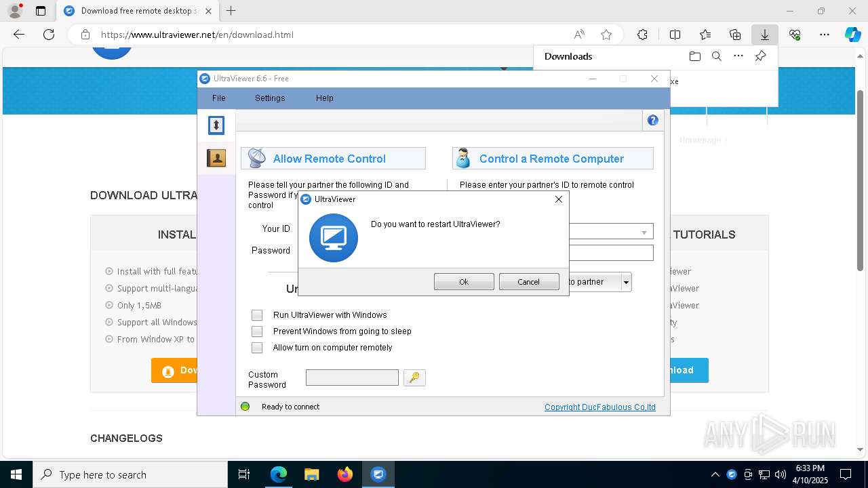Click the partner password input field
Viewport: 868px width, 488px height.
pyautogui.click(x=611, y=253)
